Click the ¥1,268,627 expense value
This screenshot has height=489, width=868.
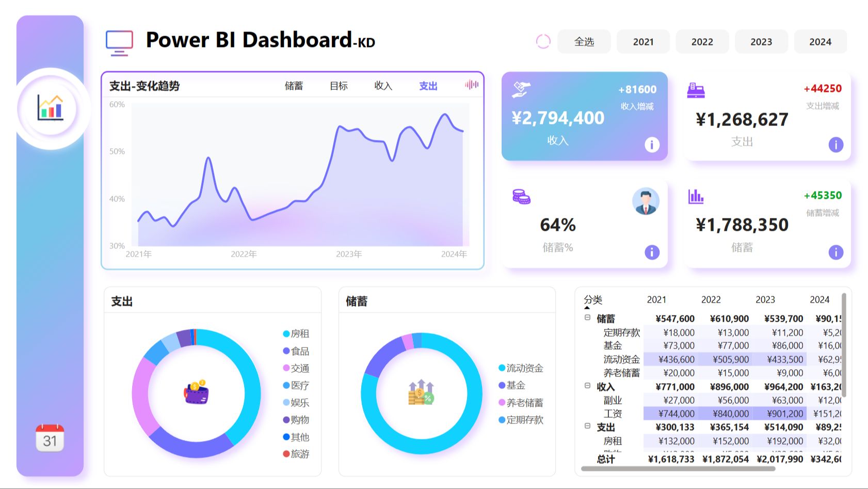742,120
